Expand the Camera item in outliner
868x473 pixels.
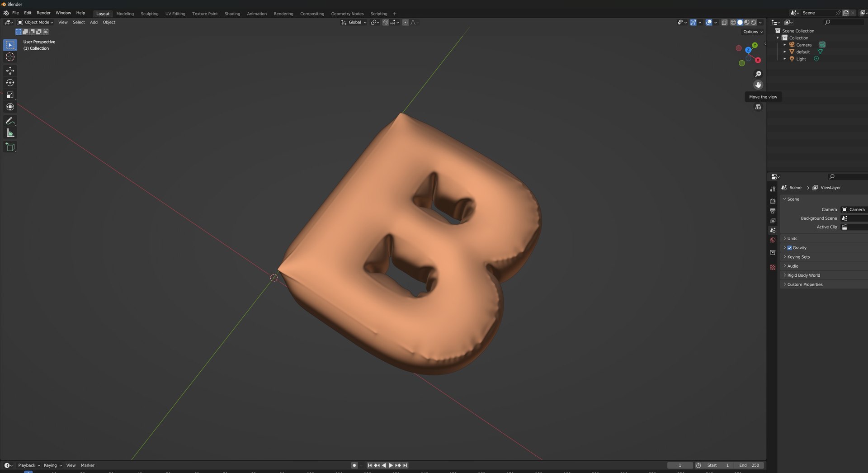785,45
